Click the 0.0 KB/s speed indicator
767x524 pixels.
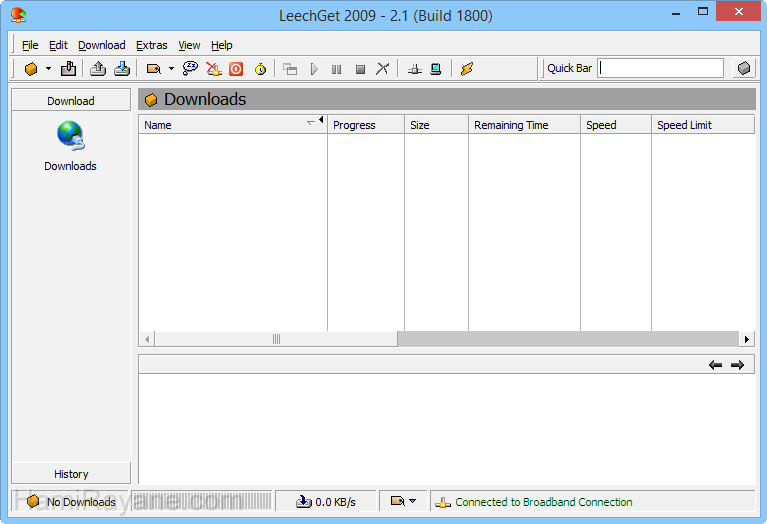point(326,501)
